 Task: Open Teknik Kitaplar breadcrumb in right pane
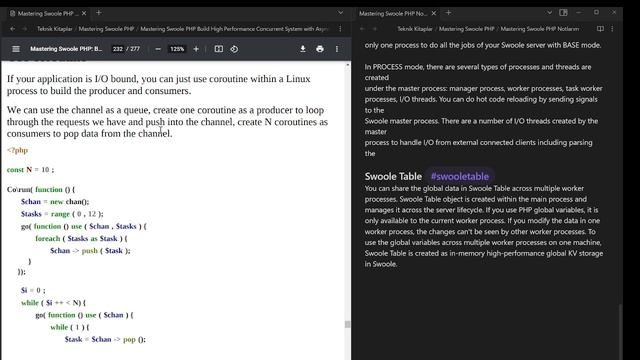pyautogui.click(x=415, y=29)
